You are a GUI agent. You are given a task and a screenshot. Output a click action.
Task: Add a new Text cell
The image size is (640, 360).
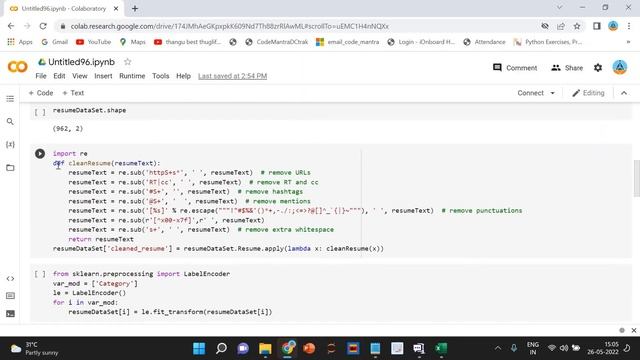click(x=73, y=93)
